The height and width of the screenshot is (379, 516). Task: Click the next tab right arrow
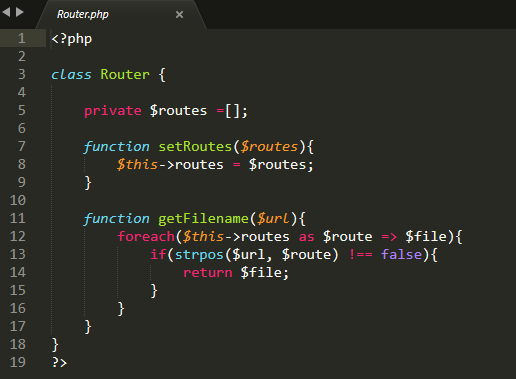[x=20, y=12]
